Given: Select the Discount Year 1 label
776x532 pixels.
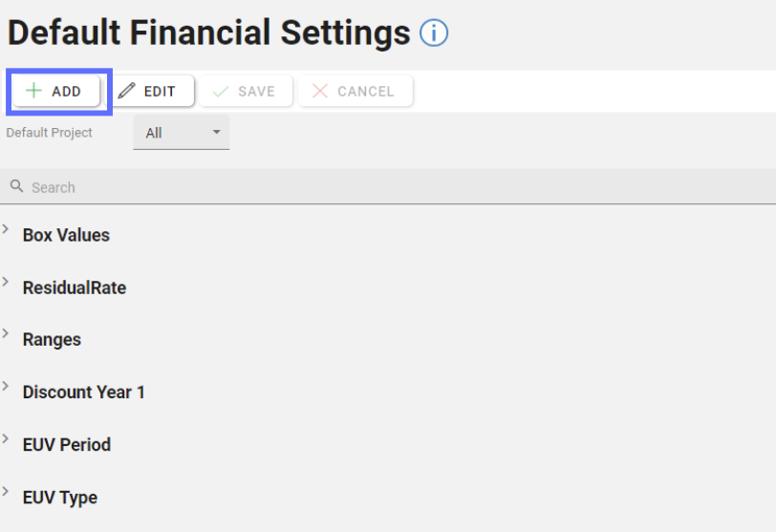Looking at the screenshot, I should 84,393.
